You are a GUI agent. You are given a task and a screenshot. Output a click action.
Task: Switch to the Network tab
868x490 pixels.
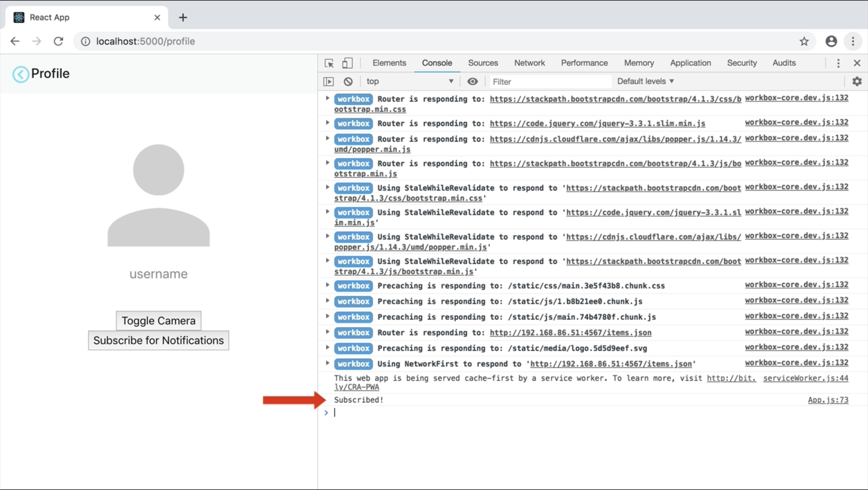tap(529, 63)
